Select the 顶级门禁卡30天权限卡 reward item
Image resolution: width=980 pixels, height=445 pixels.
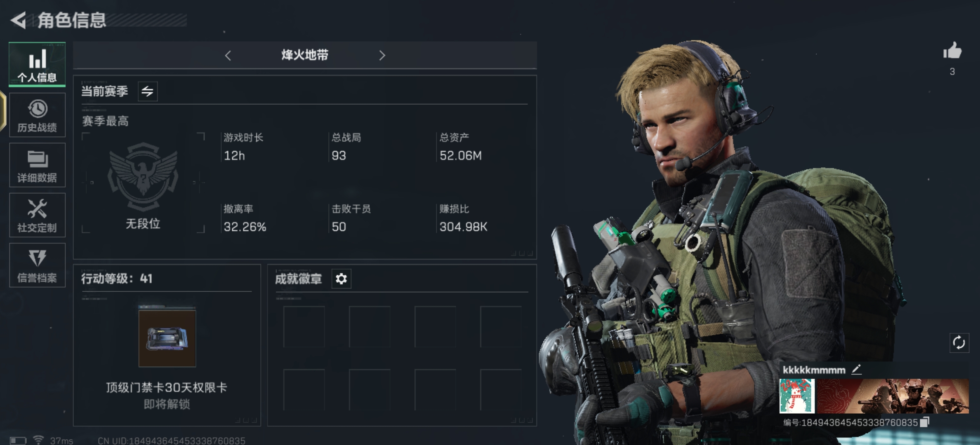pos(167,338)
